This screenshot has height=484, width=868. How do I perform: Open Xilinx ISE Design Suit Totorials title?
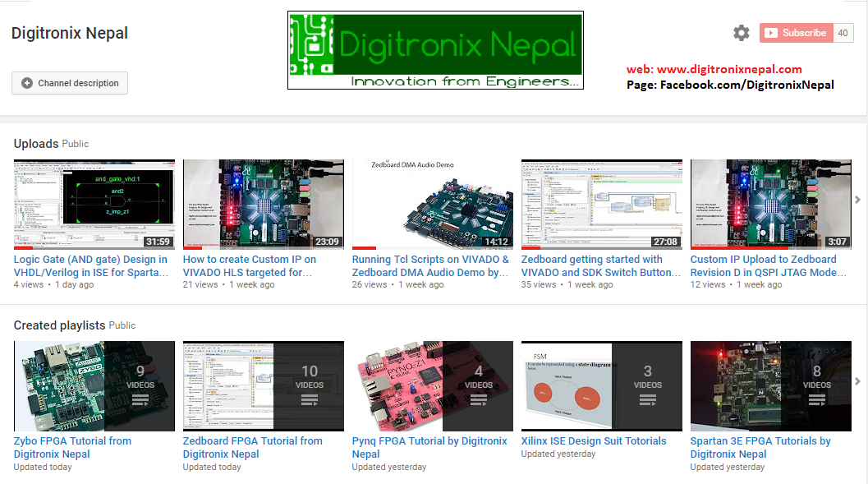[594, 441]
